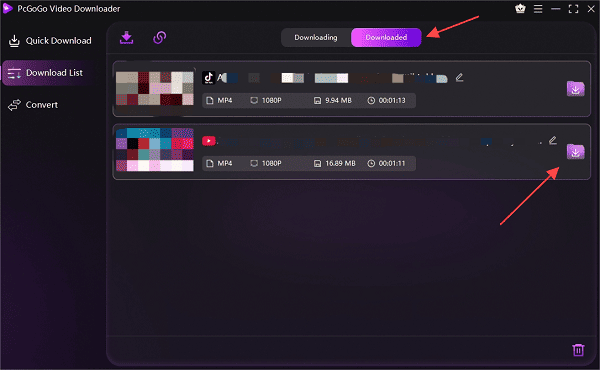Open the TikTok video thumbnail
This screenshot has width=600, height=370.
tap(155, 89)
